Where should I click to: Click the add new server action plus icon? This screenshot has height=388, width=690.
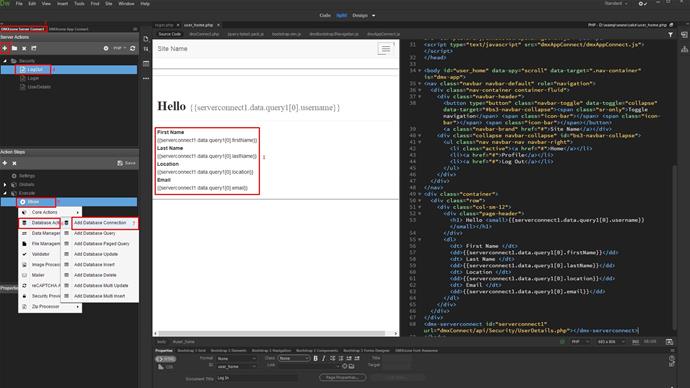pyautogui.click(x=5, y=48)
